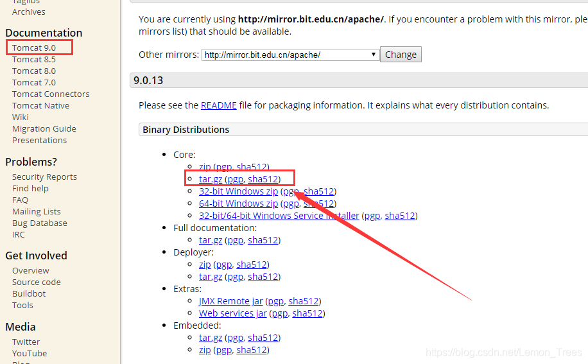Open Tomcat 9.0 documentation link
Screen dimensions: 588x364
tap(34, 48)
